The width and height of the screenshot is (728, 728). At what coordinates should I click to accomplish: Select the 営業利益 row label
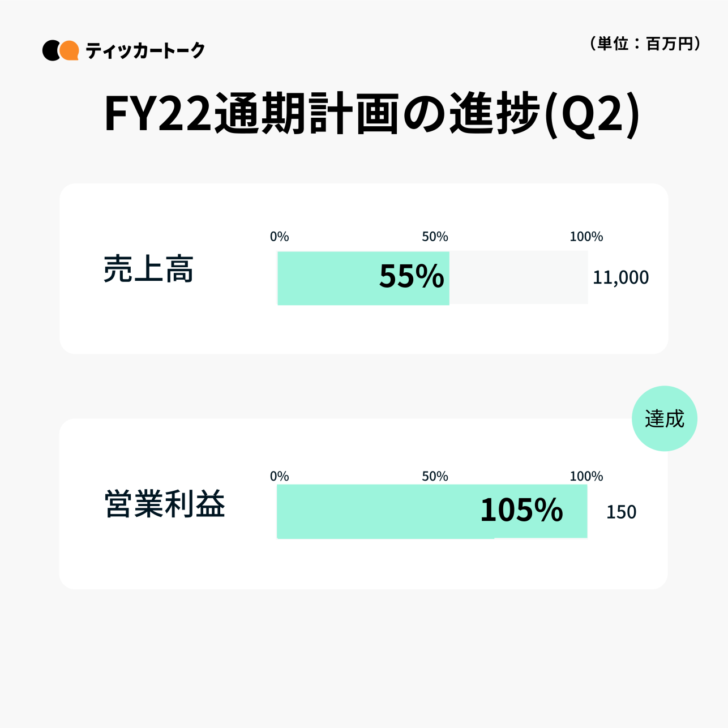[165, 504]
